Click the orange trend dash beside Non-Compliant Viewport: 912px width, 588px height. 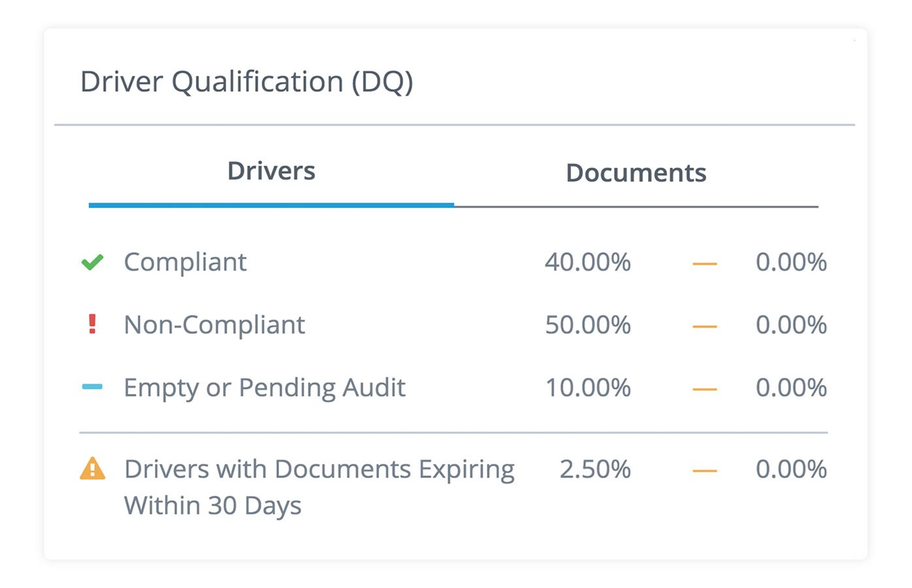click(x=704, y=326)
